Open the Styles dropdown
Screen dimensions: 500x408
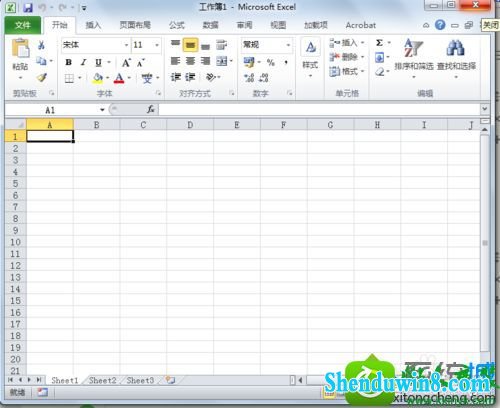click(x=310, y=59)
